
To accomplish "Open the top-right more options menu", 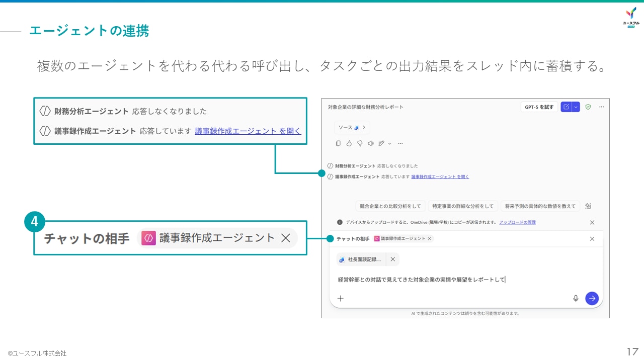I will click(602, 107).
